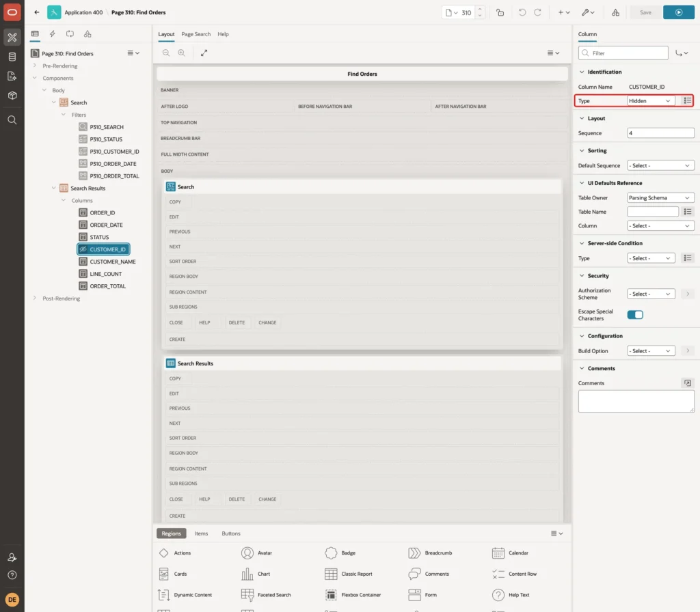Open the DE user account avatar
The width and height of the screenshot is (700, 612).
coord(12,600)
